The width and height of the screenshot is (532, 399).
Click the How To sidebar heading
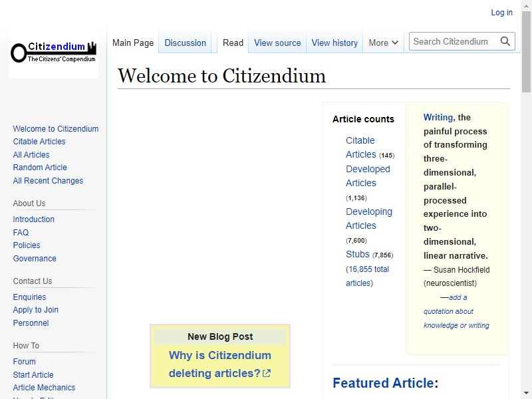[x=26, y=346]
